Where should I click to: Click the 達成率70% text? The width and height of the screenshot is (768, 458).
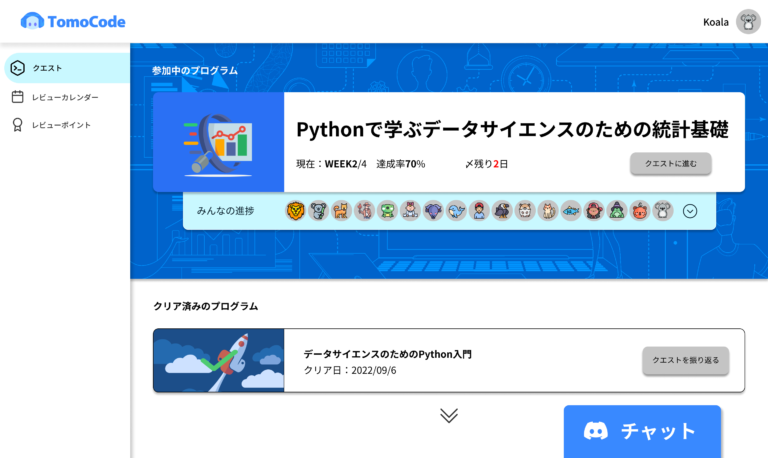click(x=401, y=164)
